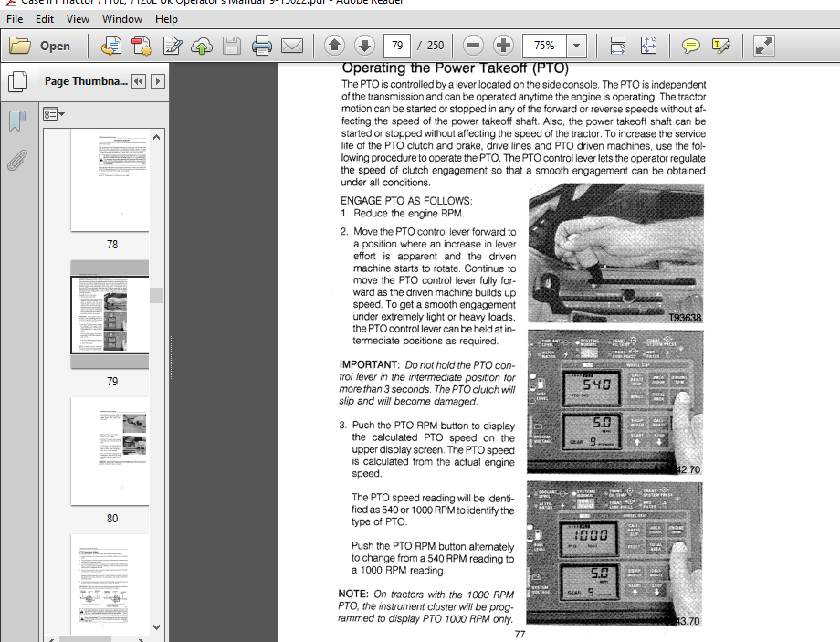Viewport: 840px width, 642px height.
Task: Go to previous page with up arrow
Action: [x=334, y=46]
